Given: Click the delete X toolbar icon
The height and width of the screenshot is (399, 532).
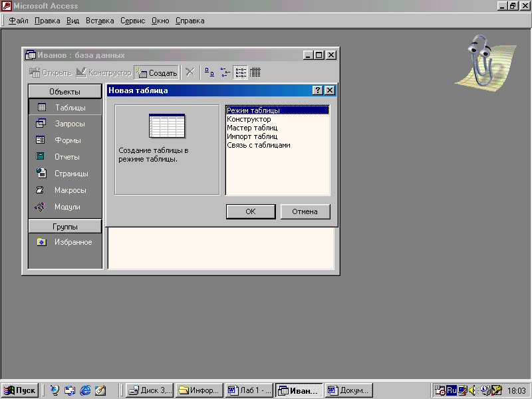Looking at the screenshot, I should coord(190,72).
